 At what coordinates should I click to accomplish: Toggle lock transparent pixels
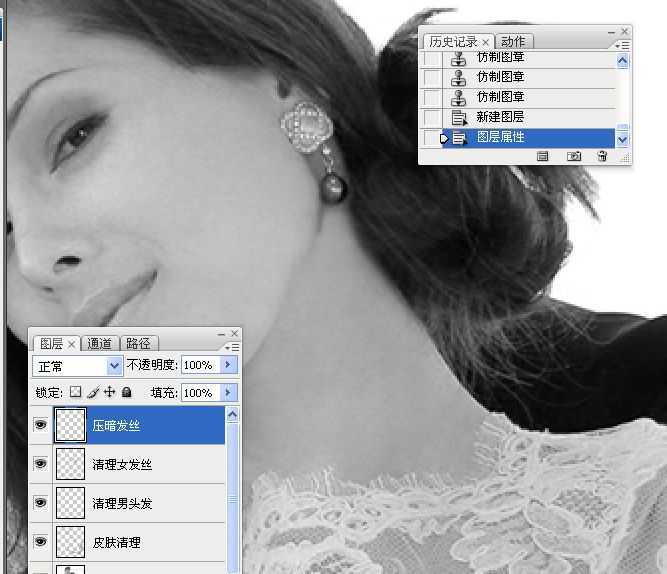click(75, 391)
